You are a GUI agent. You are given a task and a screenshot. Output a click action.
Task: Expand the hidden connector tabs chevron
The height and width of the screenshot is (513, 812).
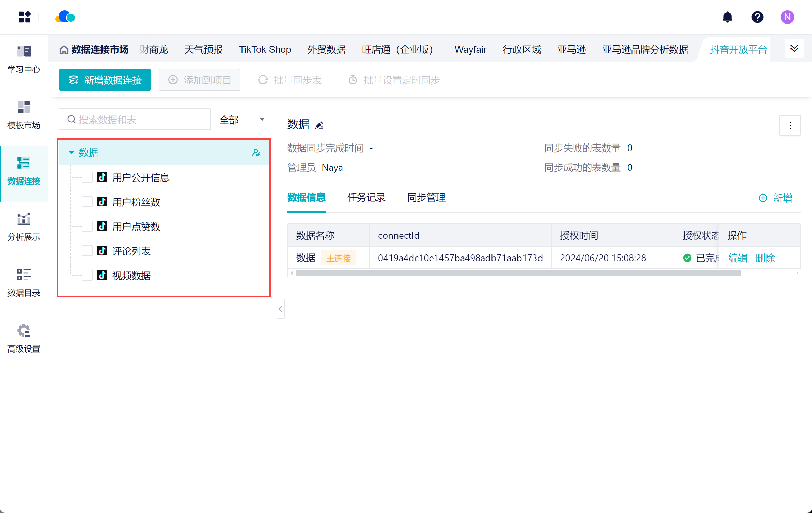(794, 49)
